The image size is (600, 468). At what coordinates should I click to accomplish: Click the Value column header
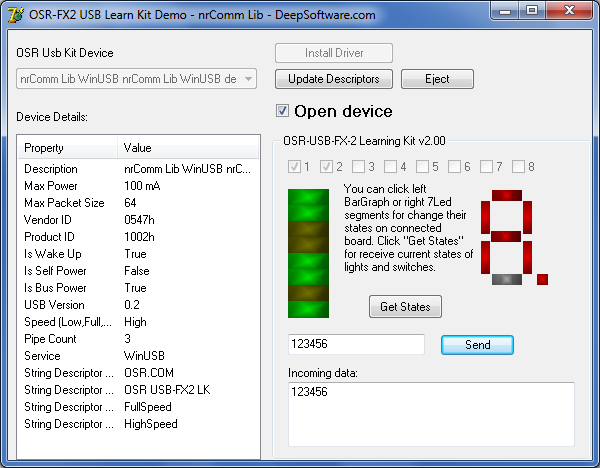pyautogui.click(x=188, y=148)
